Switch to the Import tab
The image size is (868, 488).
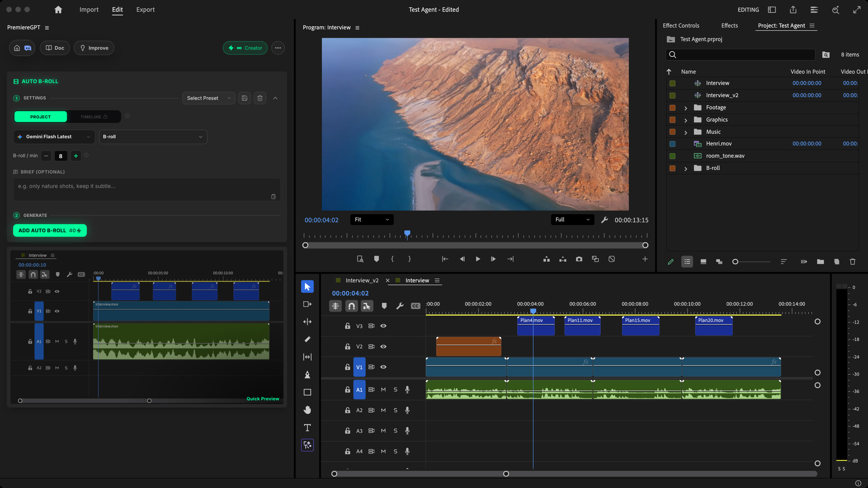(89, 9)
